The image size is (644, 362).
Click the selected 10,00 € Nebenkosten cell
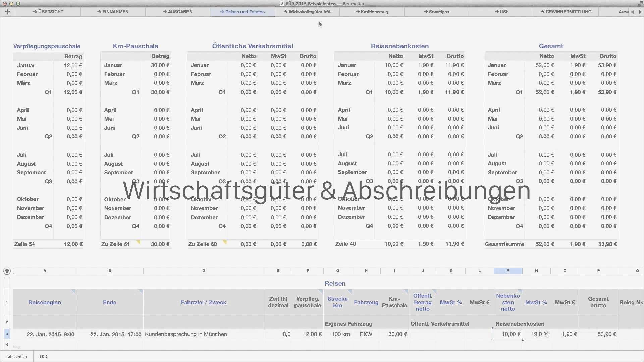tap(508, 334)
